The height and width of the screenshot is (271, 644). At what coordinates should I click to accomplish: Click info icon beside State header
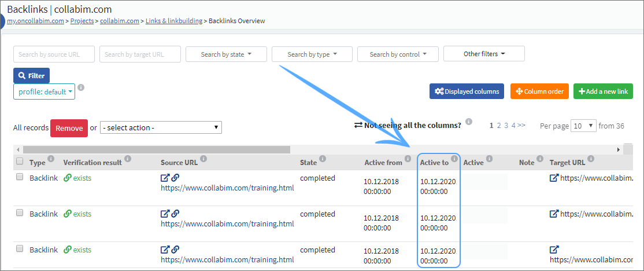(323, 158)
